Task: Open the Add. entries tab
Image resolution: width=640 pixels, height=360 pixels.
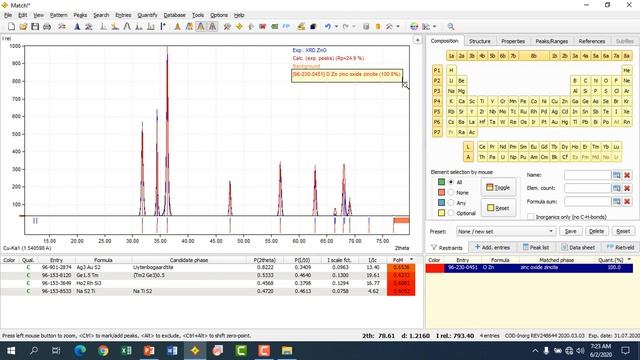Action: 492,247
